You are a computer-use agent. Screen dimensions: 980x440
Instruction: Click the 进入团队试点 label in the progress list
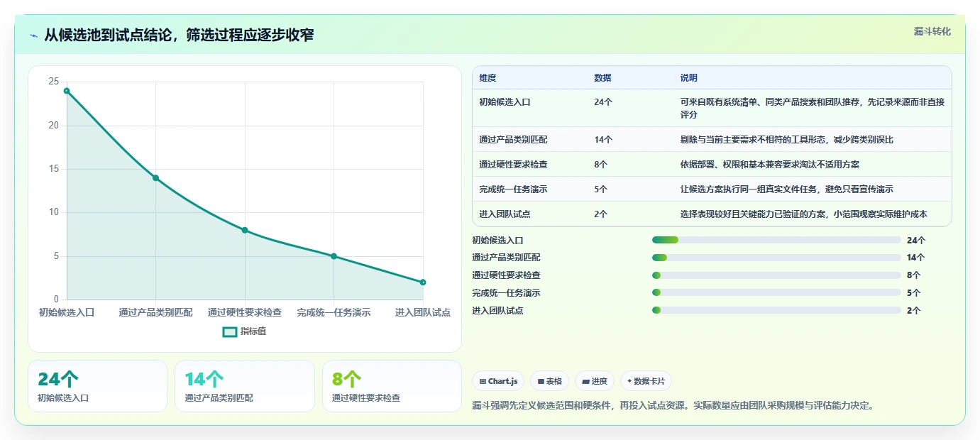(x=497, y=311)
